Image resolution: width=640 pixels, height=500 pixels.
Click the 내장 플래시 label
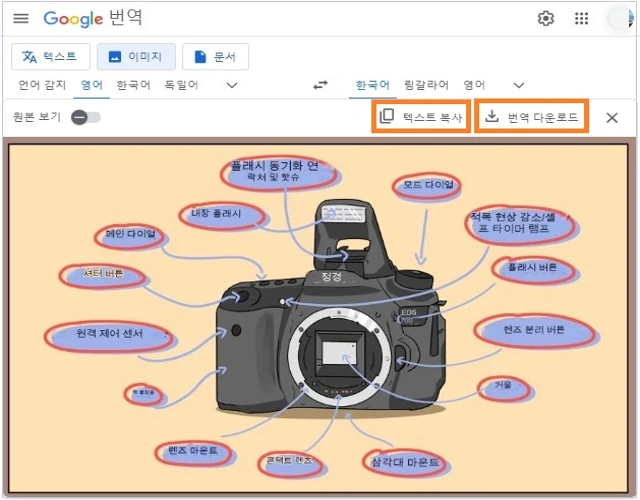tap(216, 214)
